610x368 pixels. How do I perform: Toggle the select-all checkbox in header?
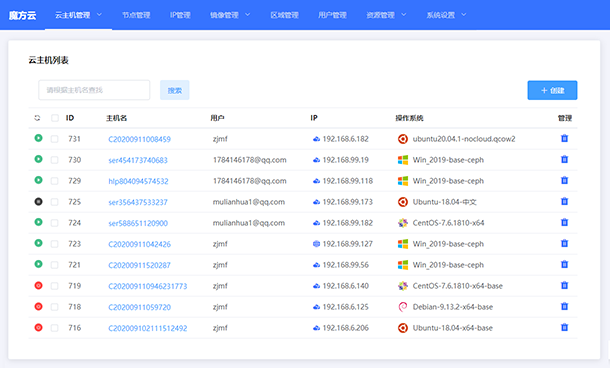[x=55, y=118]
